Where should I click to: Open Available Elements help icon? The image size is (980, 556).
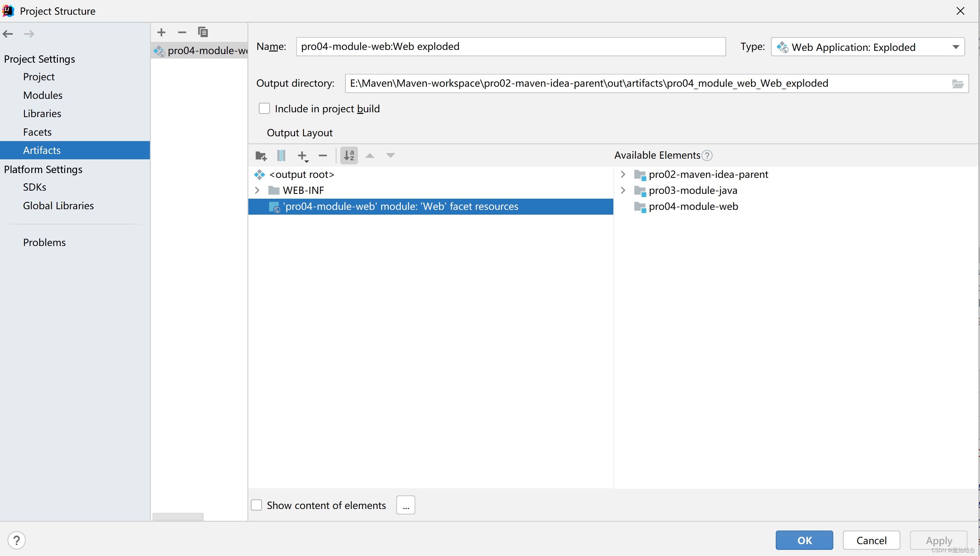707,155
